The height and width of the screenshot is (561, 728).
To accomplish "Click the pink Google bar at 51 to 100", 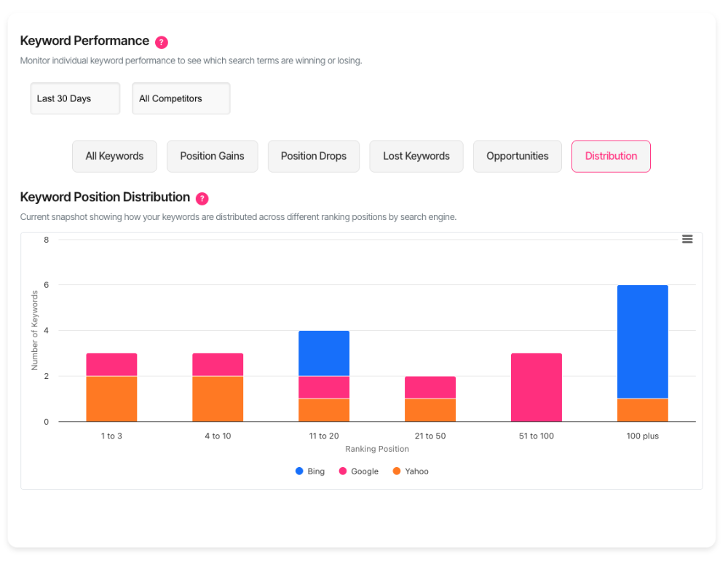I will 537,386.
